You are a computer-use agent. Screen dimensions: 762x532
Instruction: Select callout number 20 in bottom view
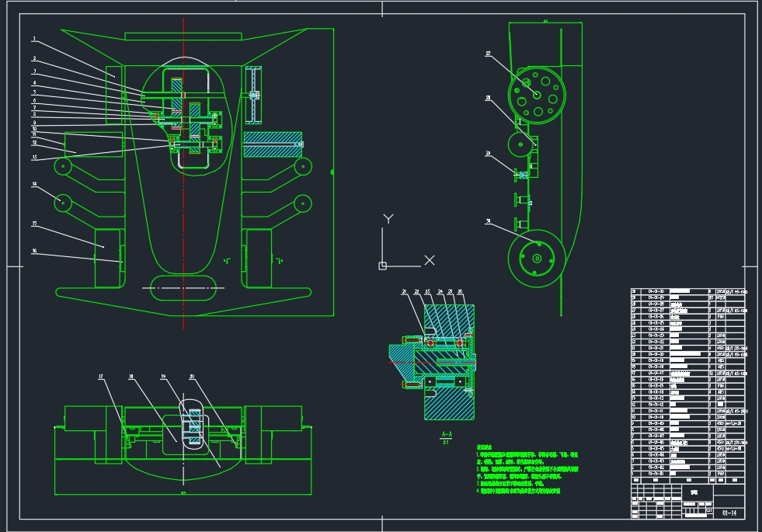click(192, 377)
